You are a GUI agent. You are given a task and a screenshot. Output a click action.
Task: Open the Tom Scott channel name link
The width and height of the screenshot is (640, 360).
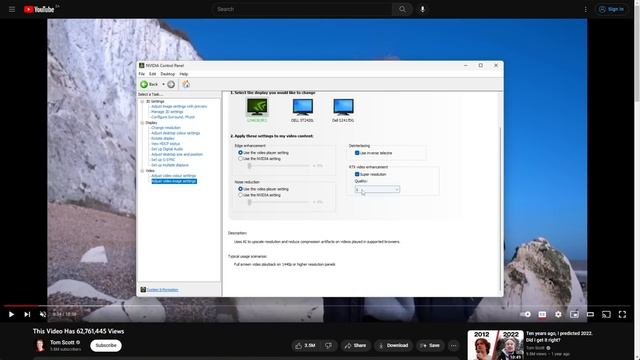[62, 342]
